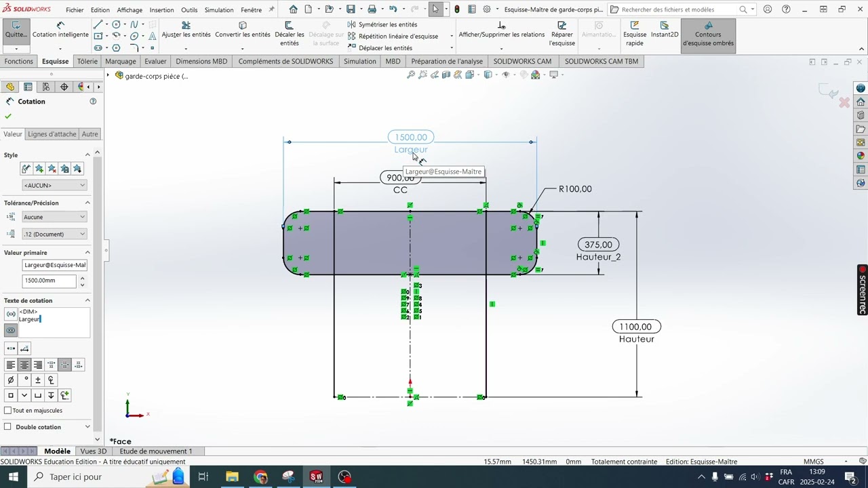
Task: Toggle Contours d'esquisse ombrés
Action: [708, 35]
